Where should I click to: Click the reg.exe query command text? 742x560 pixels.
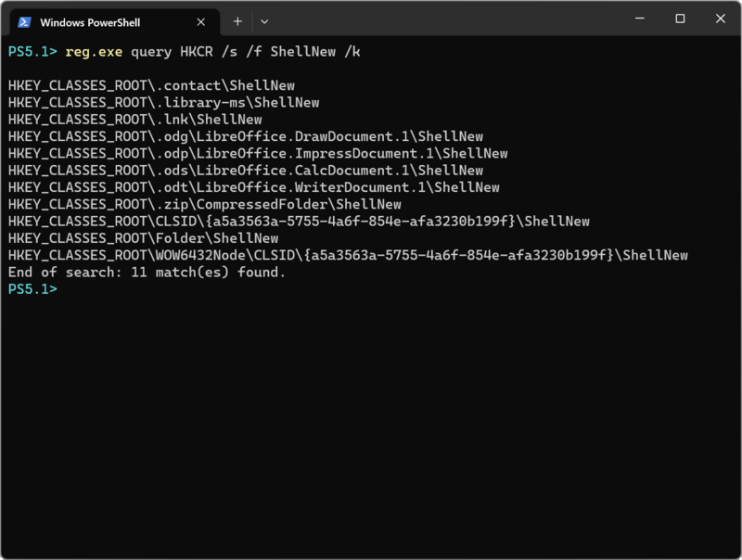pos(212,52)
